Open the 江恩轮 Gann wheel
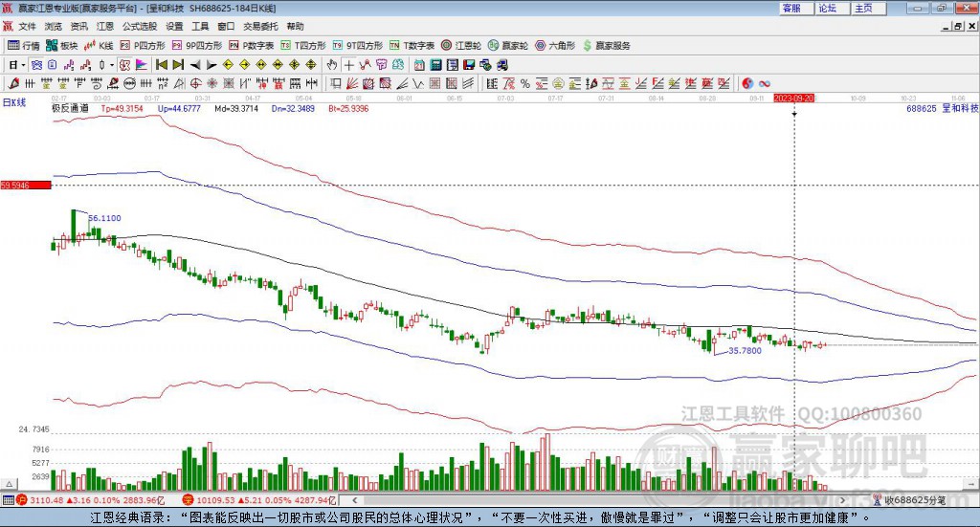The width and height of the screenshot is (980, 527). [461, 46]
